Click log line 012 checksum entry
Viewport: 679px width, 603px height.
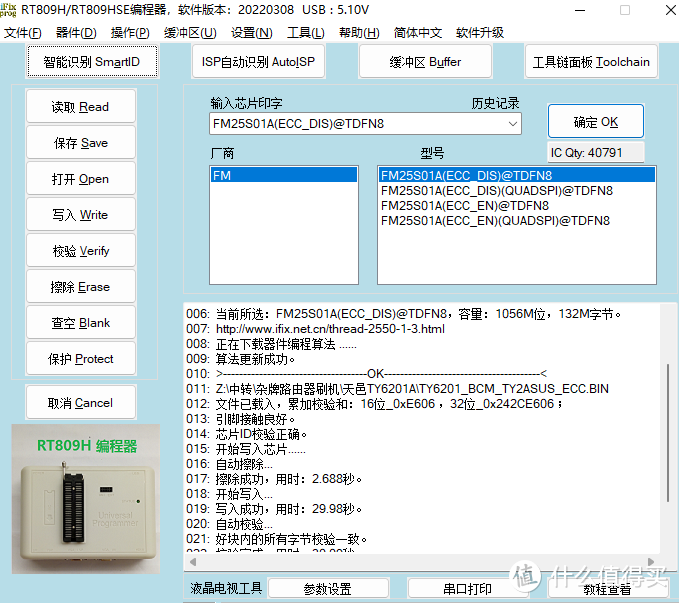(x=375, y=404)
